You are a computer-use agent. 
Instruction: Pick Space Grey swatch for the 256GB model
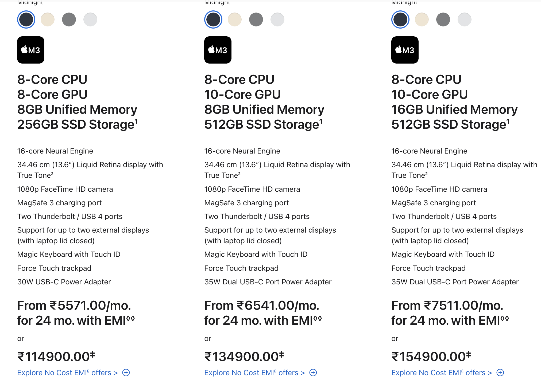tap(69, 19)
